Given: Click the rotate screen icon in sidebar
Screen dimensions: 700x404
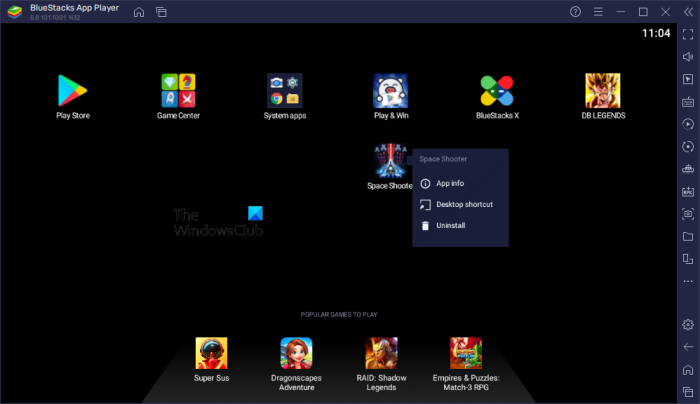Looking at the screenshot, I should pos(688,259).
